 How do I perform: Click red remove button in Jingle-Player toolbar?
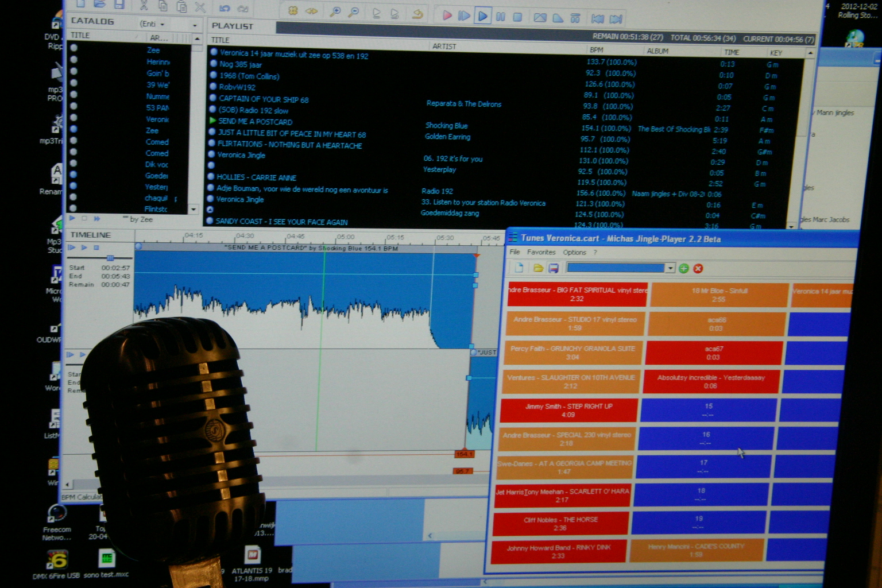pos(698,269)
